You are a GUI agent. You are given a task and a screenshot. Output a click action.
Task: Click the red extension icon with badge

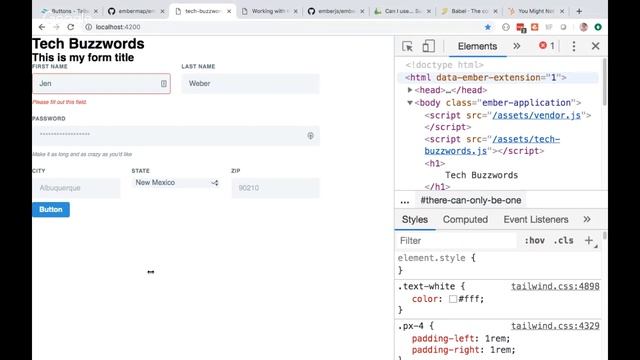point(521,27)
